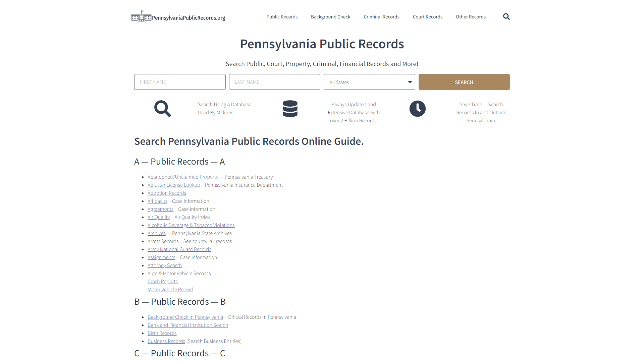Follow the Assignments link
Screen dimensions: 644x362
coord(161,257)
